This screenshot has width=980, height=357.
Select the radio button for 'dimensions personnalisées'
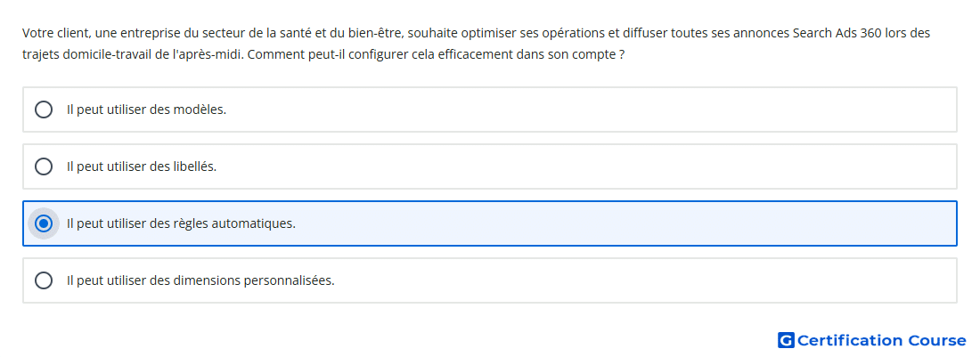pos(43,280)
